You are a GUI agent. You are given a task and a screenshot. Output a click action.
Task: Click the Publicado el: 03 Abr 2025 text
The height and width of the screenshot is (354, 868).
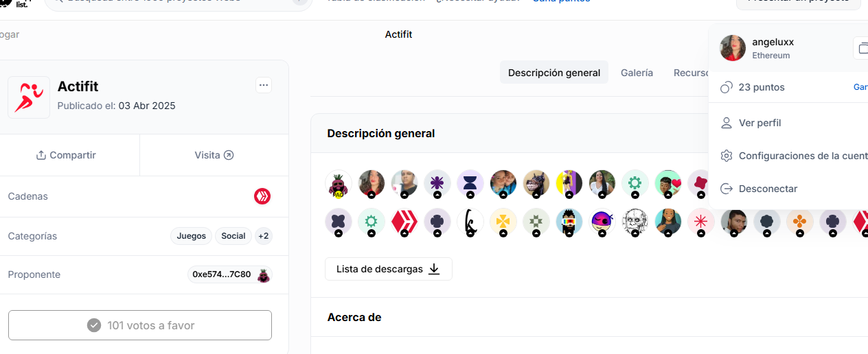coord(116,106)
